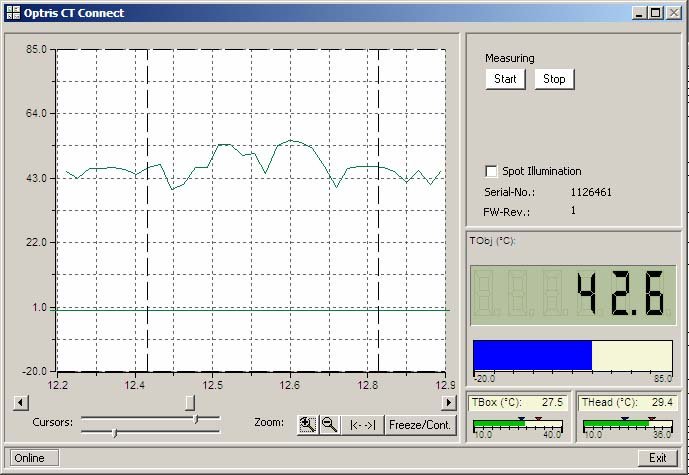Screen dimensions: 689x475
Task: Click the left scroll arrow under the chart
Action: [21, 402]
